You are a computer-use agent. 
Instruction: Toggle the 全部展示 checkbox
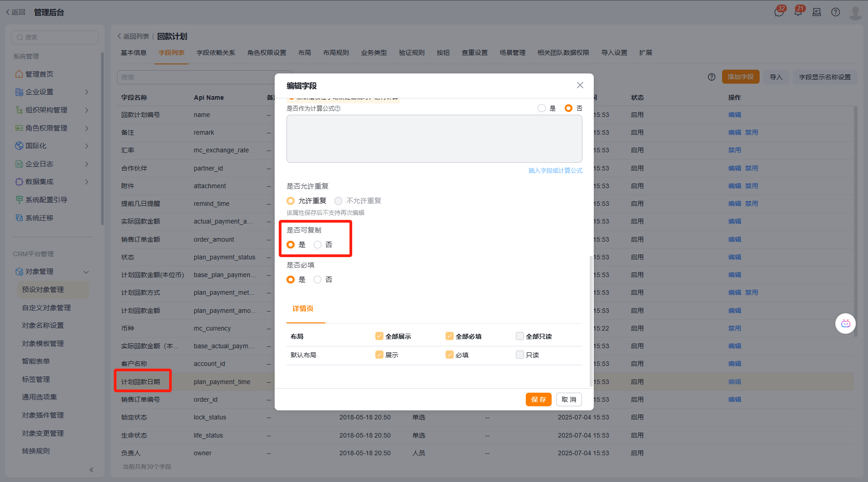(x=379, y=336)
